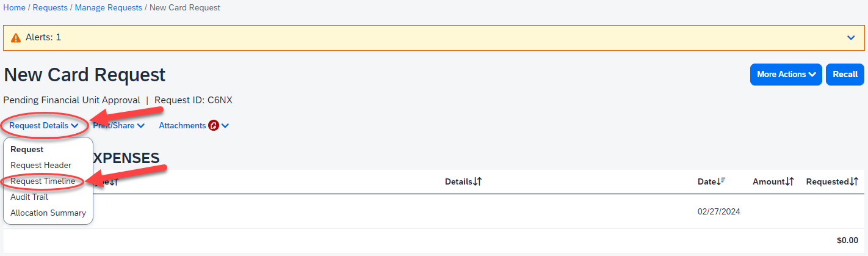Click the red attachments count badge
The image size is (868, 256).
(x=214, y=126)
